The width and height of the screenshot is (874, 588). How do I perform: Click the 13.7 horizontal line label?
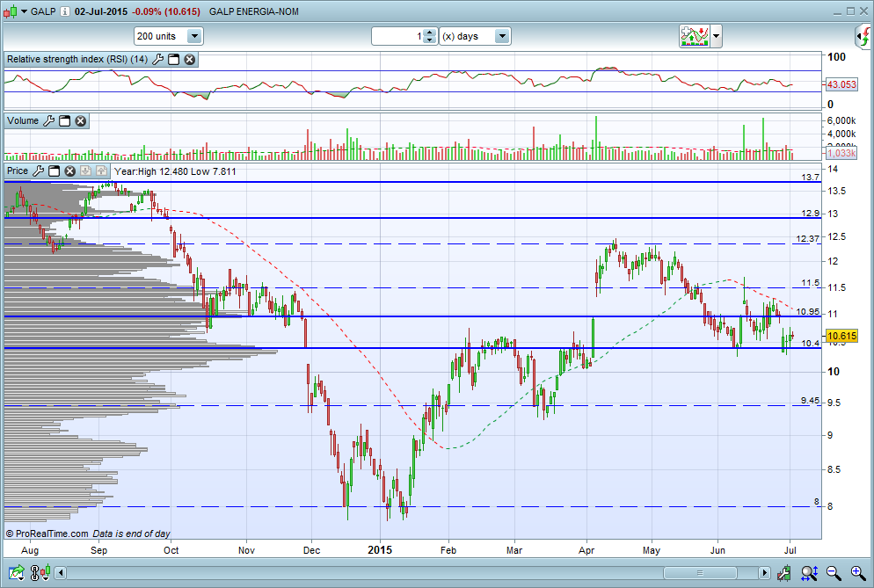(x=811, y=178)
